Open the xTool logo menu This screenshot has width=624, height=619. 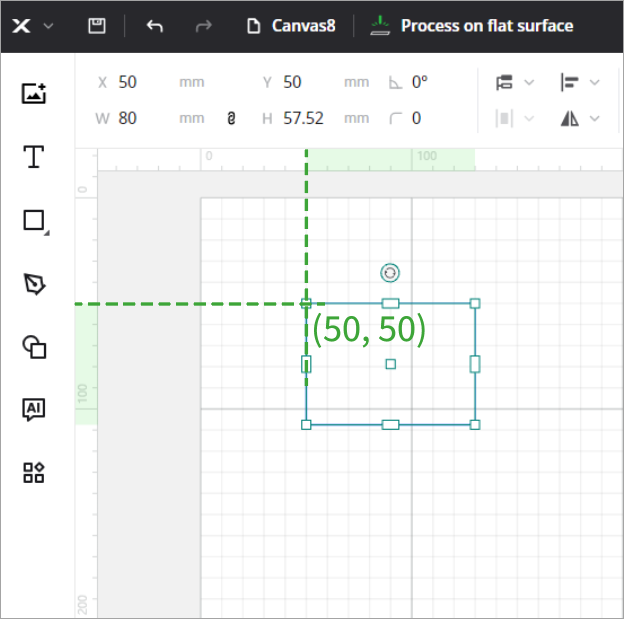31,26
